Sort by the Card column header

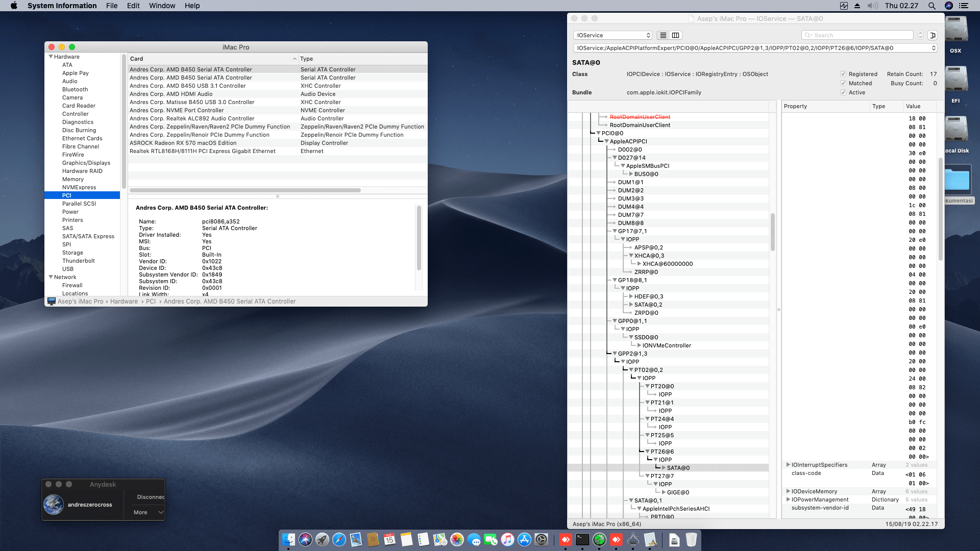tap(212, 59)
